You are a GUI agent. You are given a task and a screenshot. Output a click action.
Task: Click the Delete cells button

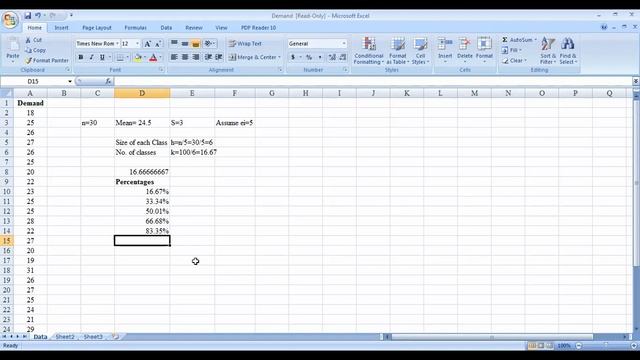pyautogui.click(x=464, y=51)
